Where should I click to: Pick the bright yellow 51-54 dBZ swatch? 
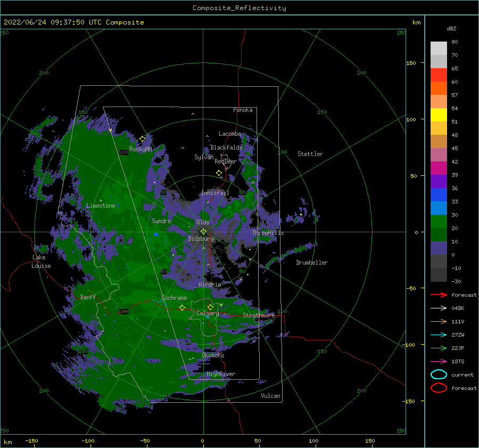(439, 115)
